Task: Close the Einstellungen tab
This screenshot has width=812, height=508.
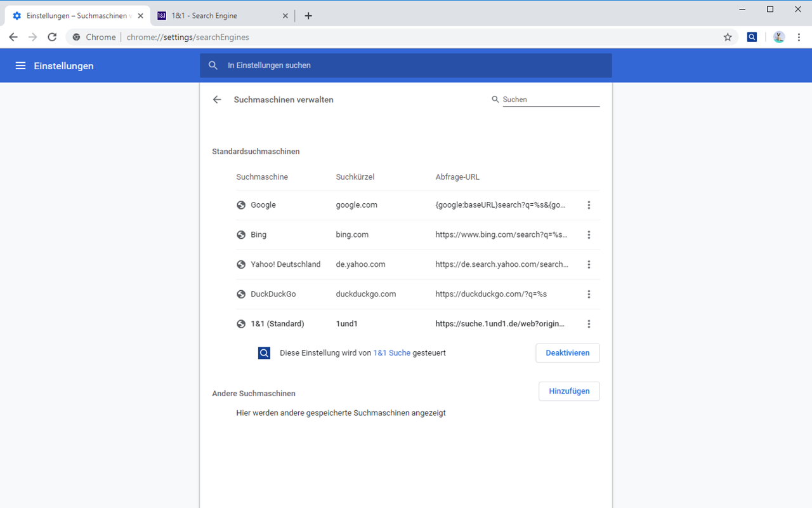Action: pyautogui.click(x=140, y=16)
